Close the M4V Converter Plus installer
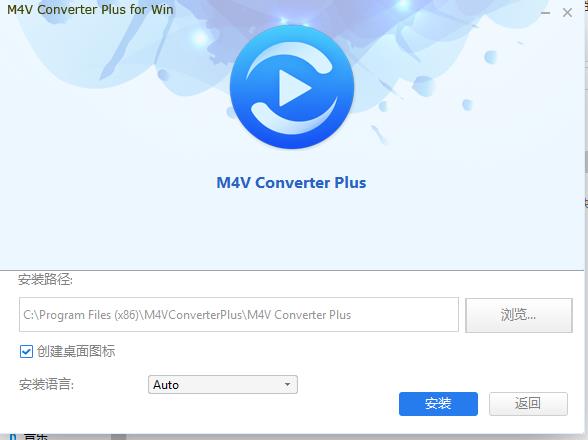Viewport: 588px width, 440px height. point(567,13)
